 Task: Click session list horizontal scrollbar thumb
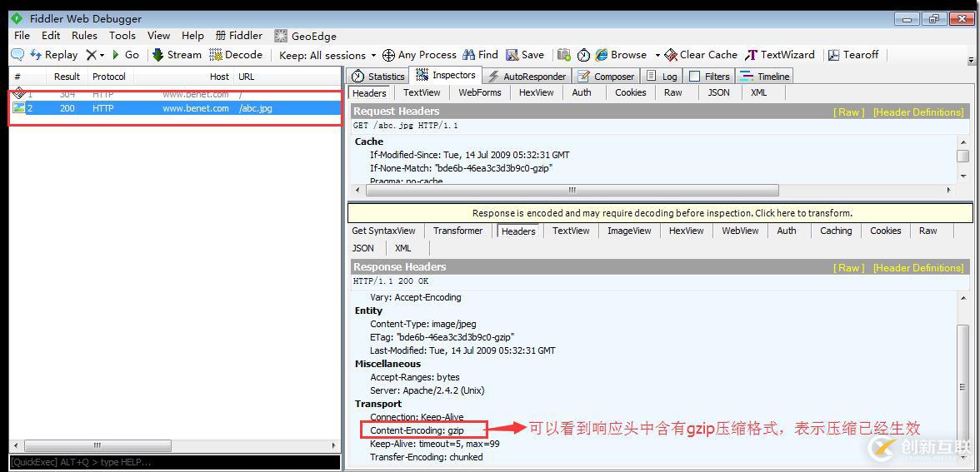click(97, 446)
